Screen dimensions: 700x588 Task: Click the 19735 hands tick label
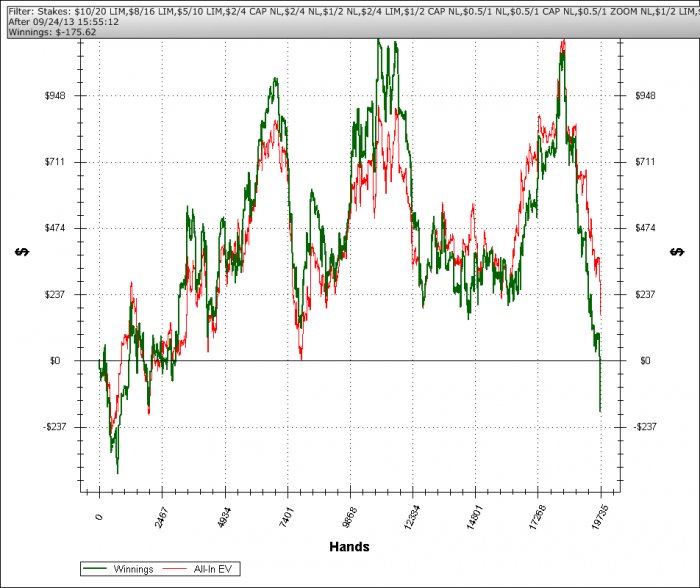tap(600, 517)
